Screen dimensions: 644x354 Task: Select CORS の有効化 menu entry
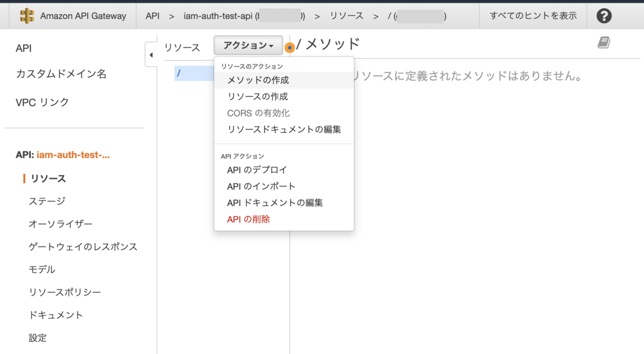point(284,113)
